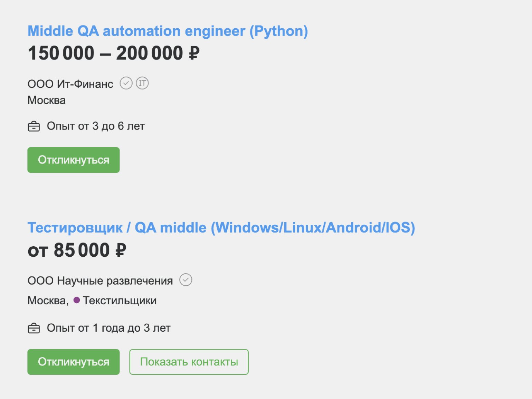This screenshot has height=399, width=532.
Task: Respond to the Python QA vacancy with Откликнуться
Action: pyautogui.click(x=74, y=160)
